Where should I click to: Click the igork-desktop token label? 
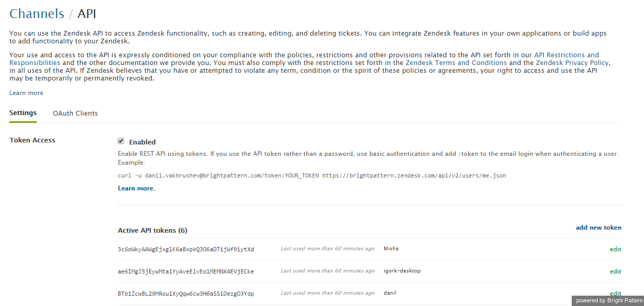pyautogui.click(x=402, y=271)
